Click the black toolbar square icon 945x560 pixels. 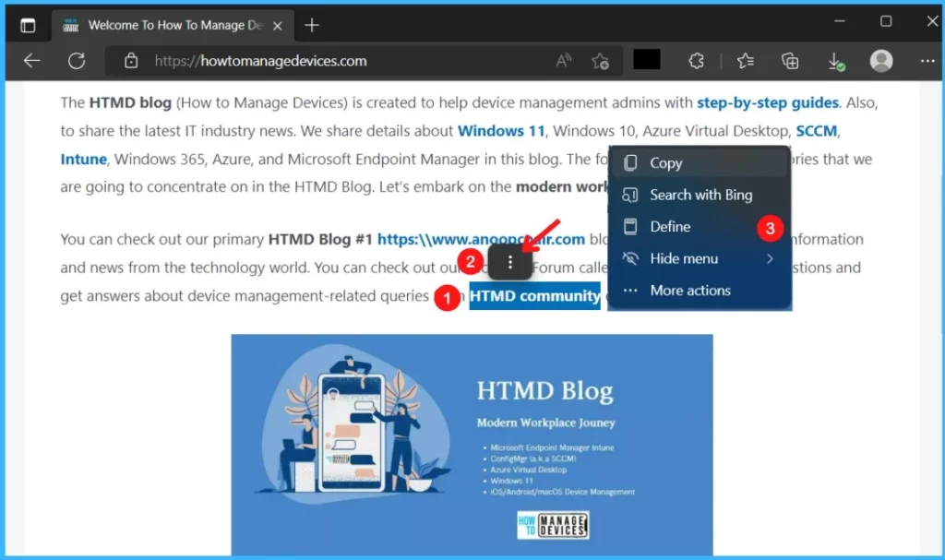point(647,60)
